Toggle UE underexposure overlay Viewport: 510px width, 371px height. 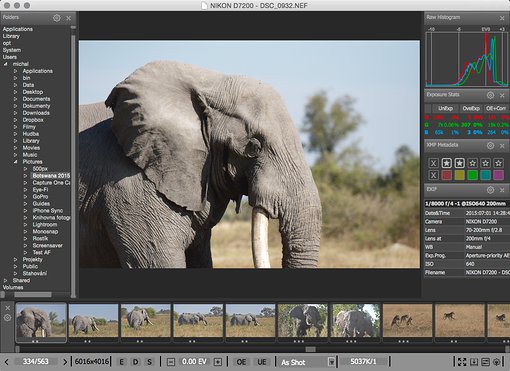pos(262,362)
